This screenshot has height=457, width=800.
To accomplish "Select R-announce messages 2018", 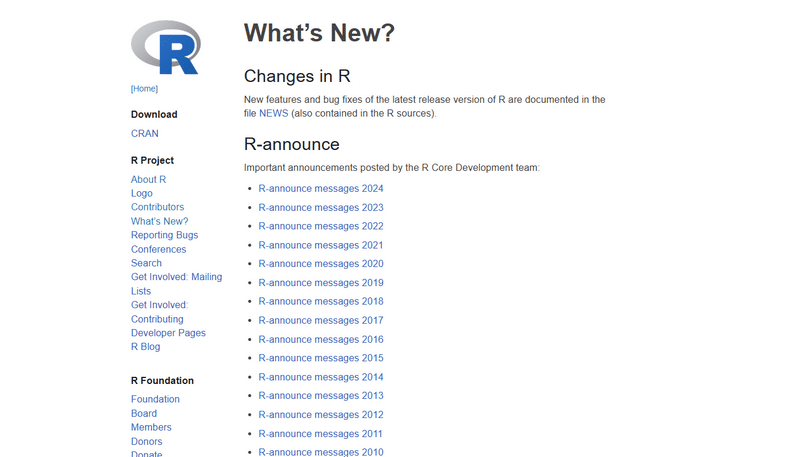I will point(320,301).
